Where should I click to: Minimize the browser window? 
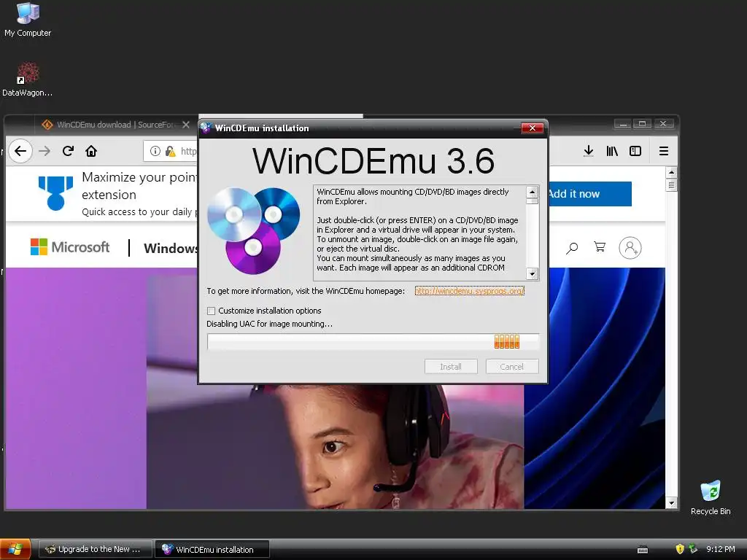(x=623, y=124)
